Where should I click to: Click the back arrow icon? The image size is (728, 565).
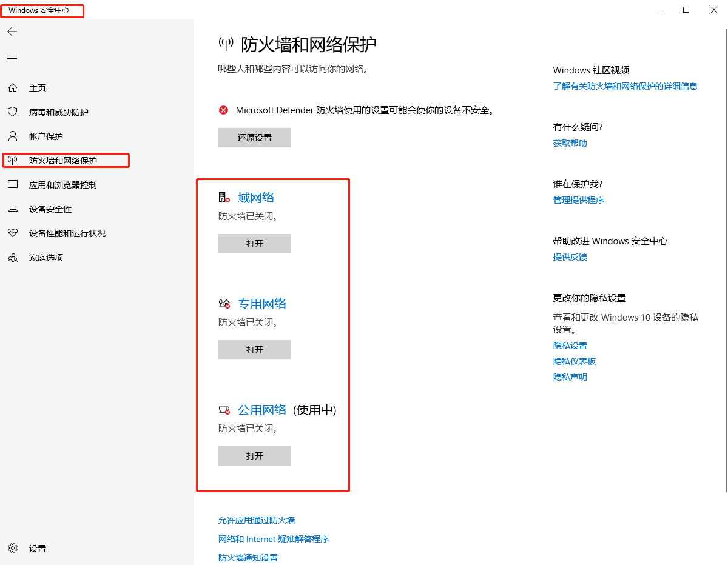pos(12,32)
